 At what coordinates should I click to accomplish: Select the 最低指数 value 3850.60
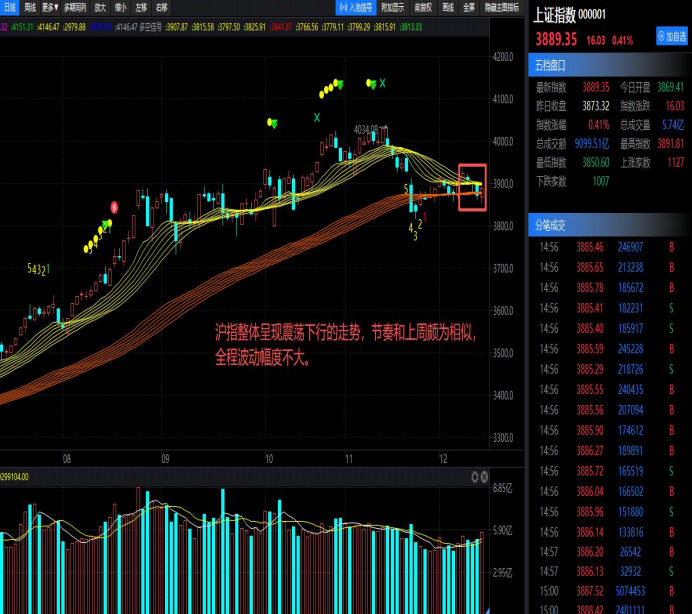tap(595, 162)
